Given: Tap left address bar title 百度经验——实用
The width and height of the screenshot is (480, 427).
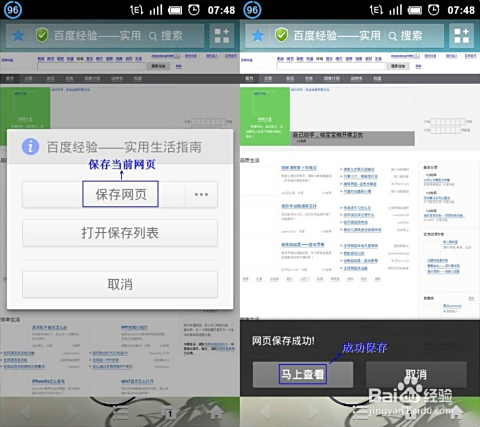Looking at the screenshot, I should coord(97,36).
